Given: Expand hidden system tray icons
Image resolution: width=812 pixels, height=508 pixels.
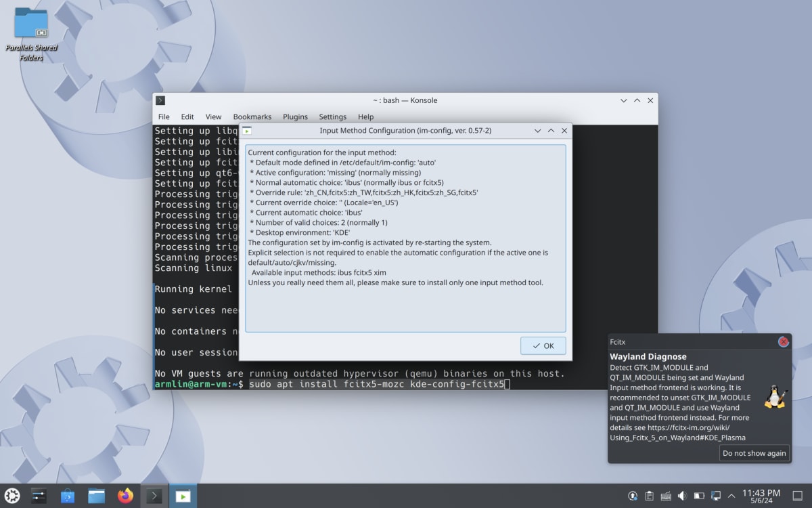Looking at the screenshot, I should (731, 496).
